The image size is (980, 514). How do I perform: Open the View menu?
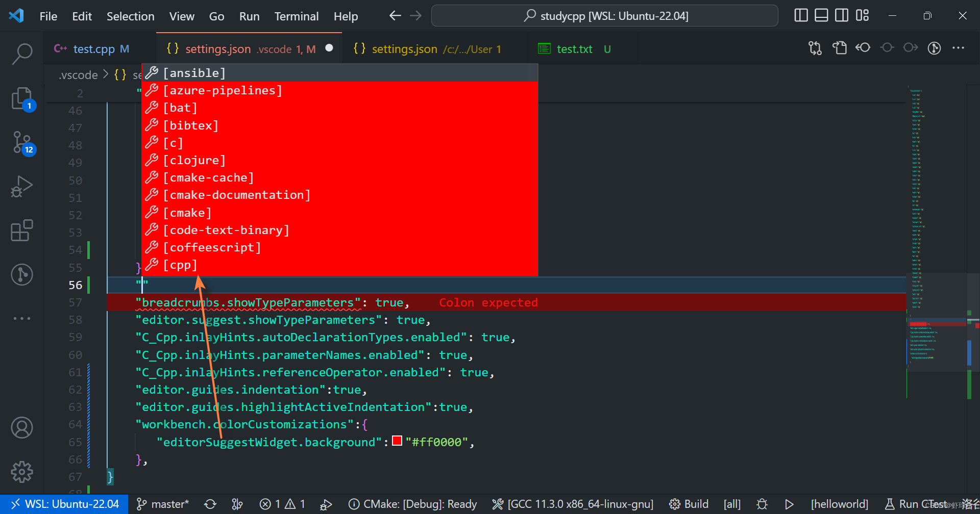182,16
